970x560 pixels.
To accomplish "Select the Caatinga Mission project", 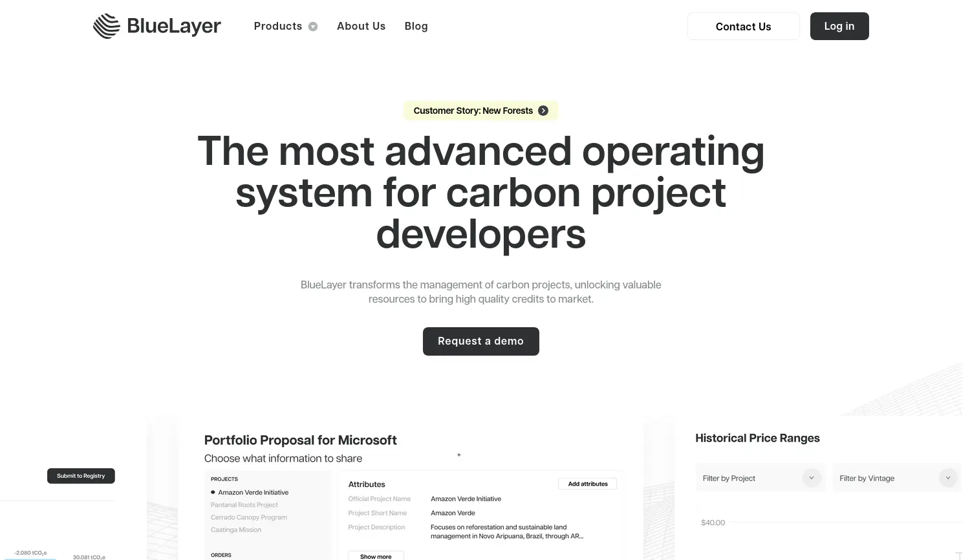I will pyautogui.click(x=235, y=530).
